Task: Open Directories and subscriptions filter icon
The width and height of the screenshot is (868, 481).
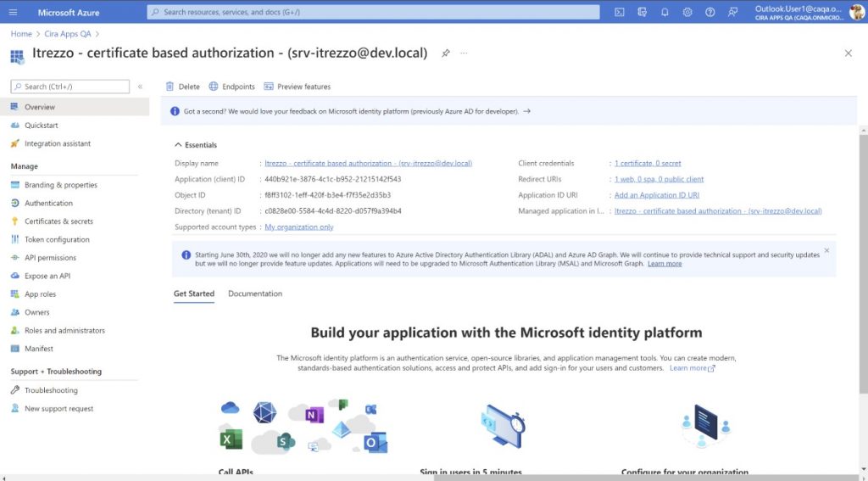Action: point(643,12)
